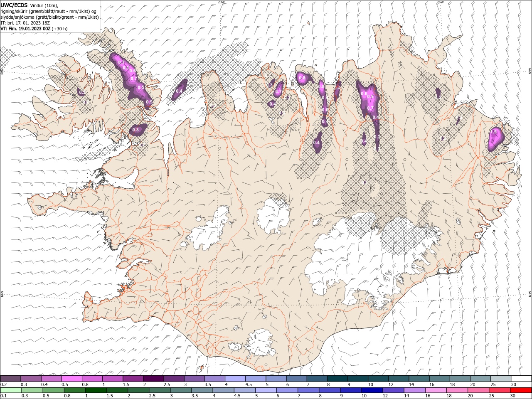
Task: Click the 'Vindur (10m)' heading text
Action: tap(44, 5)
